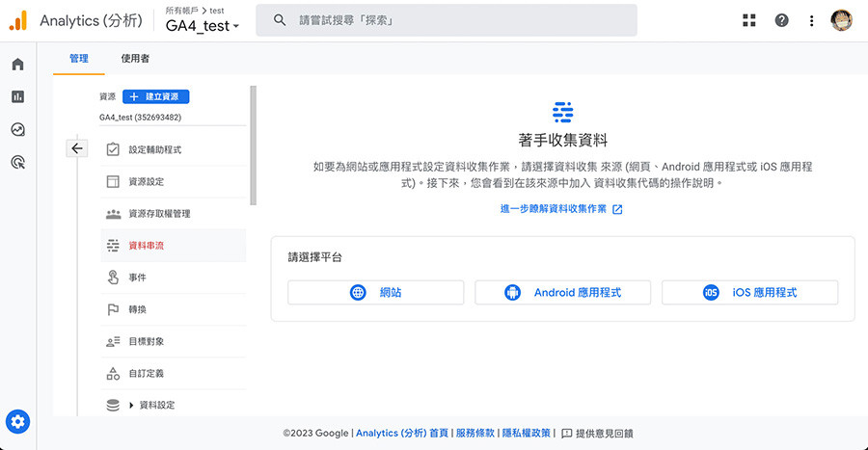Switch to the 管理 tab

point(79,58)
